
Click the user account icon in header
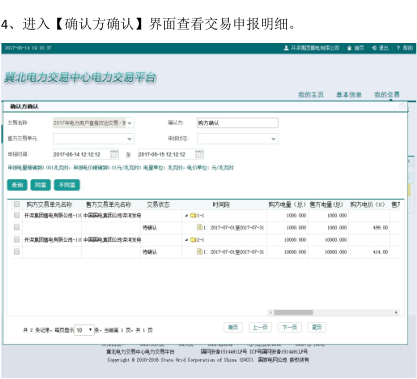tap(286, 48)
